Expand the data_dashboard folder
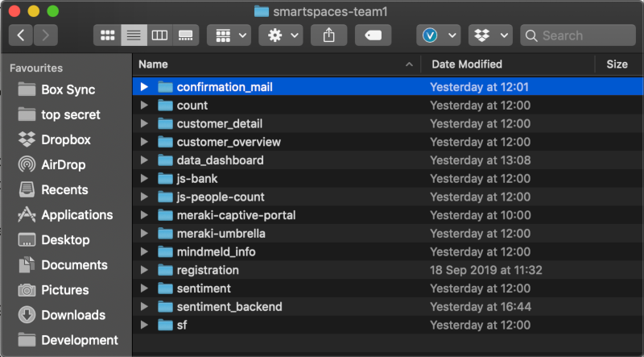Screen dimensions: 644x357 pyautogui.click(x=144, y=160)
